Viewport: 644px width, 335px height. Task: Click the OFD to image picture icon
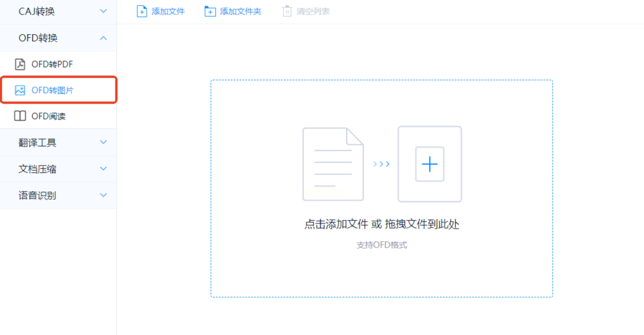pyautogui.click(x=20, y=90)
